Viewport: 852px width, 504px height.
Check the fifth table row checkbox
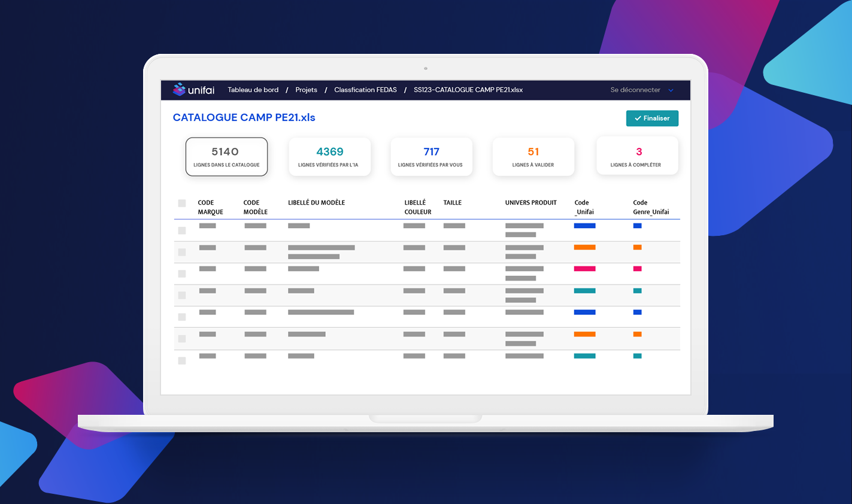click(x=182, y=317)
